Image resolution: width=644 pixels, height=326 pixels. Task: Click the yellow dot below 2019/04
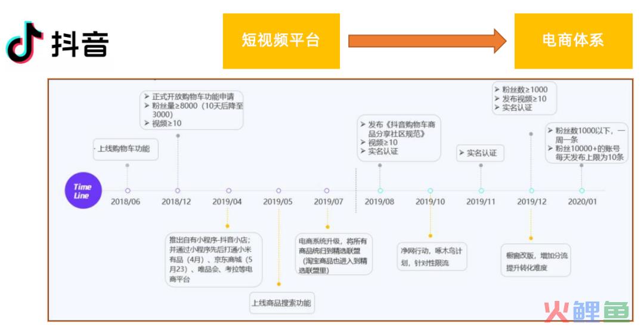[x=228, y=226]
